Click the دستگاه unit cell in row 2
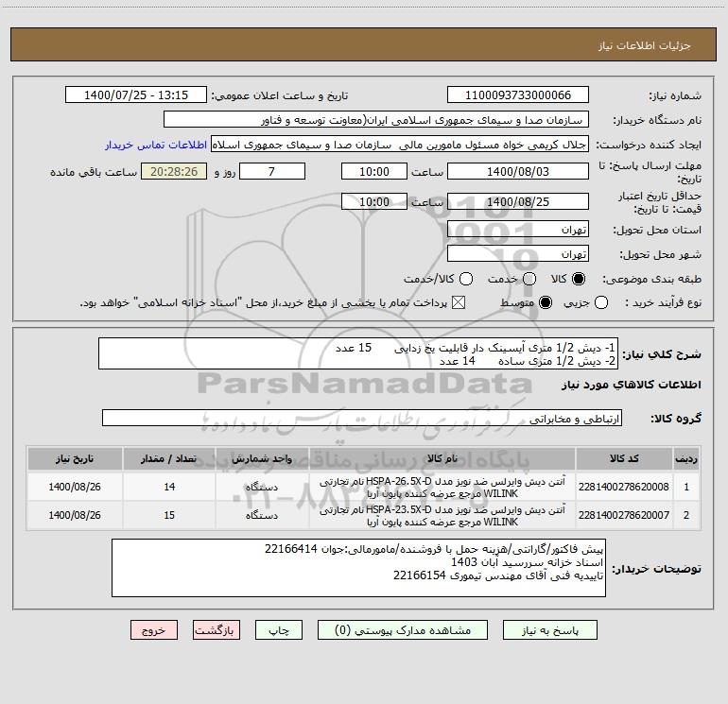The height and width of the screenshot is (704, 728). (x=262, y=515)
